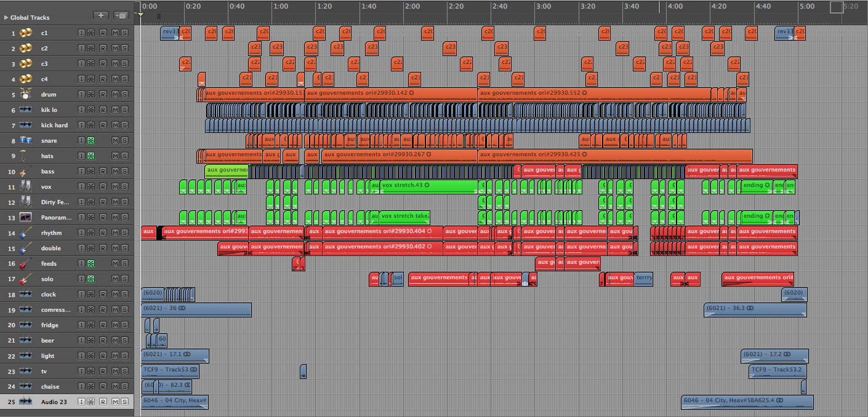
Task: Click the red guitar icon on the solo track
Action: (x=26, y=279)
